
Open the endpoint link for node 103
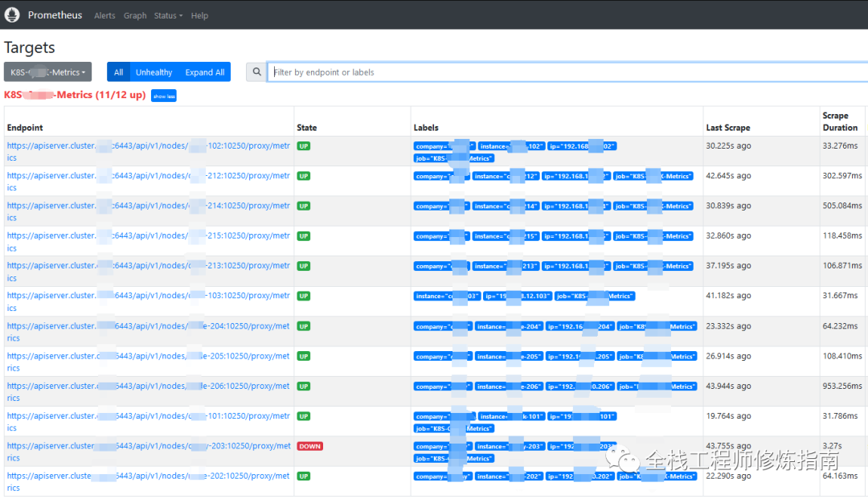click(x=149, y=301)
